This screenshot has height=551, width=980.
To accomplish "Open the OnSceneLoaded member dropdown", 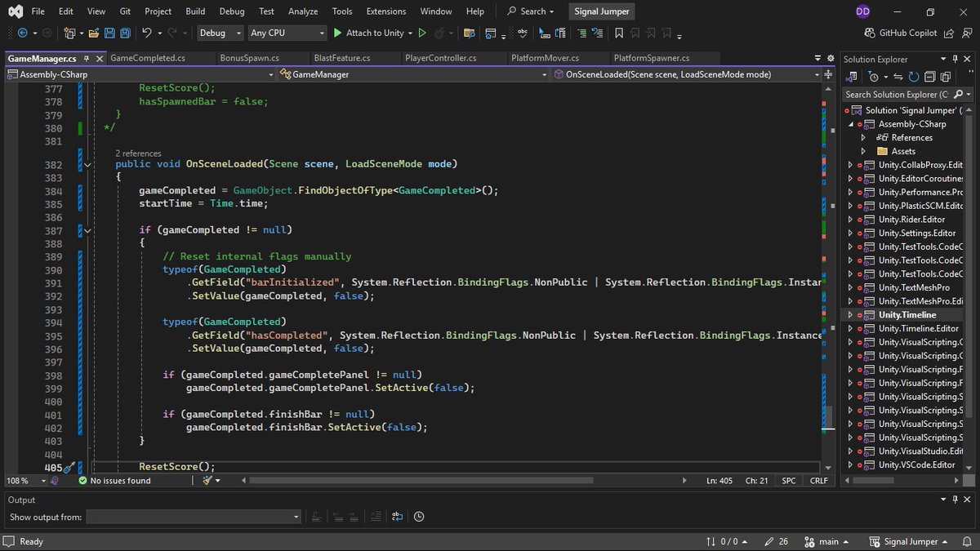I will [x=686, y=74].
